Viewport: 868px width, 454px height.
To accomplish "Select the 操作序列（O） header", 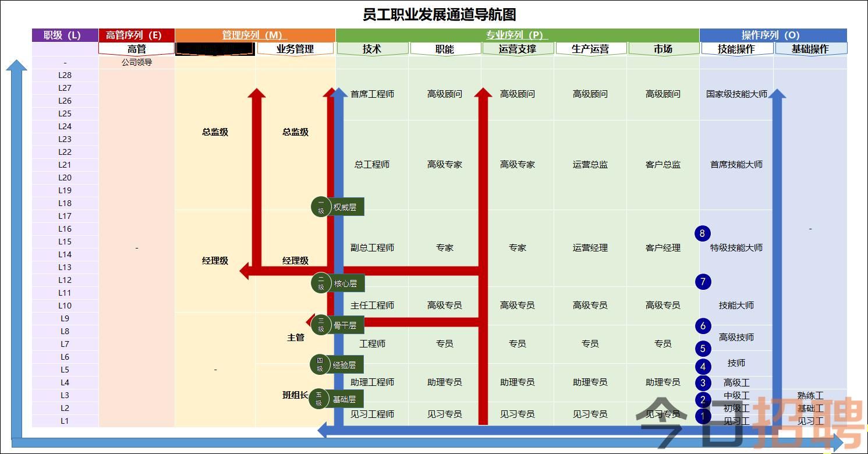I will click(773, 35).
